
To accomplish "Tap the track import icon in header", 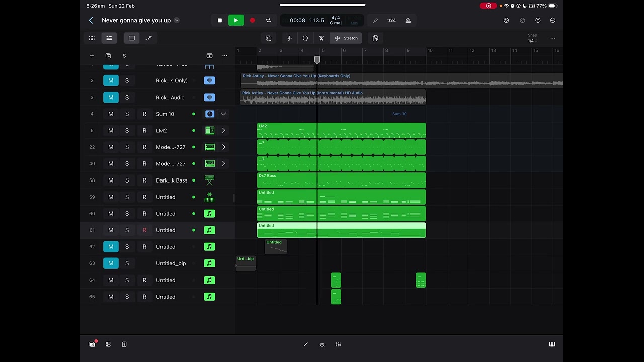I will click(210, 56).
